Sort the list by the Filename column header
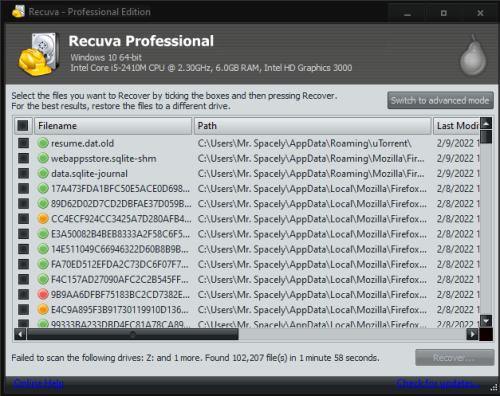The height and width of the screenshot is (396, 500). 113,126
